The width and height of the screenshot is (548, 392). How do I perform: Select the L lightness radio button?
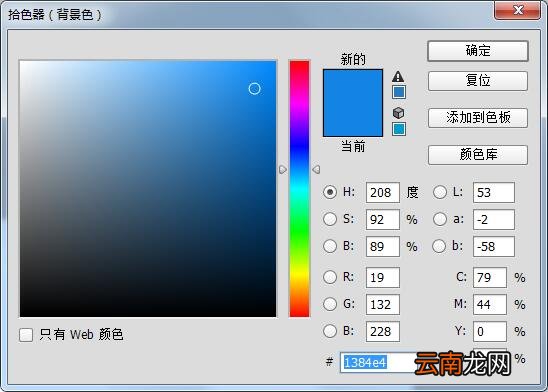click(x=440, y=192)
